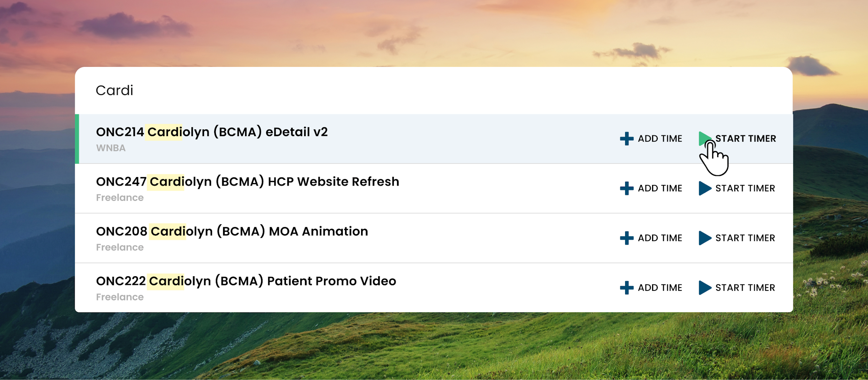Screen dimensions: 868x380
Task: Click START TIMER text on ONC247 row
Action: click(745, 188)
